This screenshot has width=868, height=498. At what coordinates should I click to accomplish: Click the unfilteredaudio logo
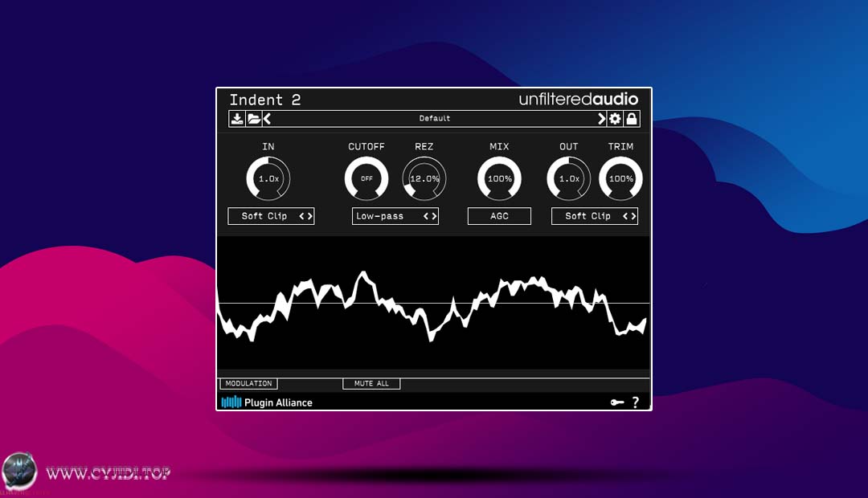pos(579,99)
